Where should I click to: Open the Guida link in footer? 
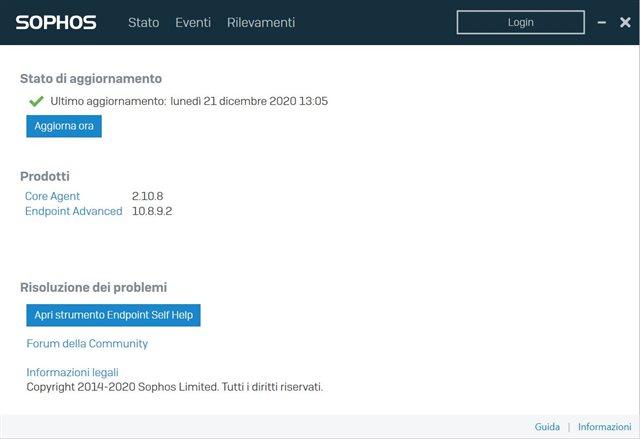pyautogui.click(x=547, y=427)
